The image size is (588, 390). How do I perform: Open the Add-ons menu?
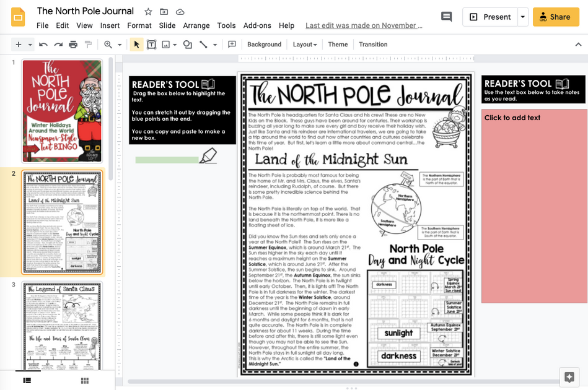pyautogui.click(x=258, y=25)
